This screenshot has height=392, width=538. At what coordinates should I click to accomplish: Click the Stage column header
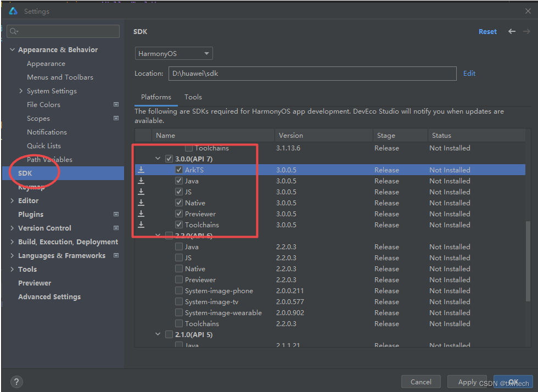(x=400, y=135)
